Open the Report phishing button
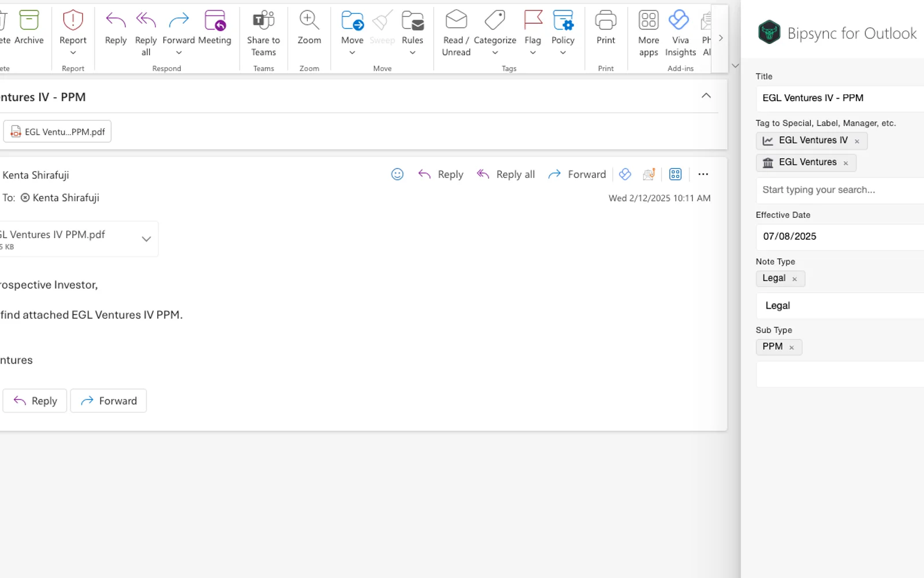Image resolution: width=924 pixels, height=578 pixels. click(73, 20)
